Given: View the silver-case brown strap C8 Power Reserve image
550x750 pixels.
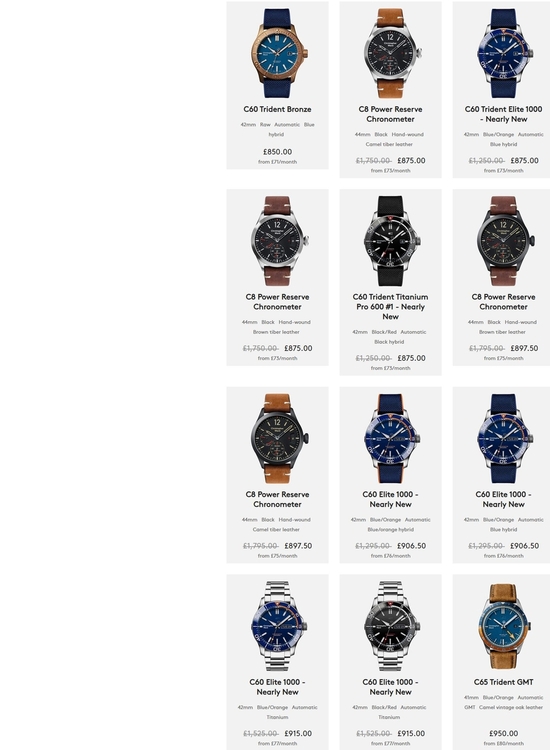Looking at the screenshot, I should tap(277, 241).
